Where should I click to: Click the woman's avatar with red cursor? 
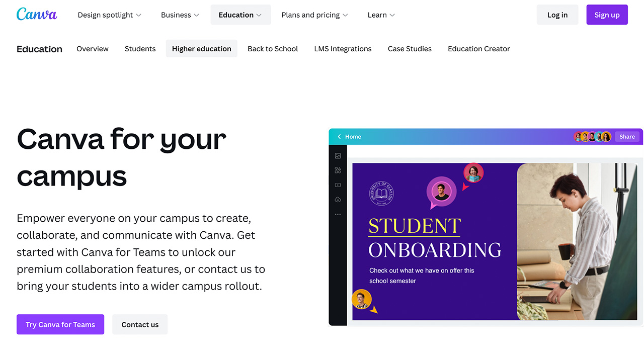(x=473, y=173)
